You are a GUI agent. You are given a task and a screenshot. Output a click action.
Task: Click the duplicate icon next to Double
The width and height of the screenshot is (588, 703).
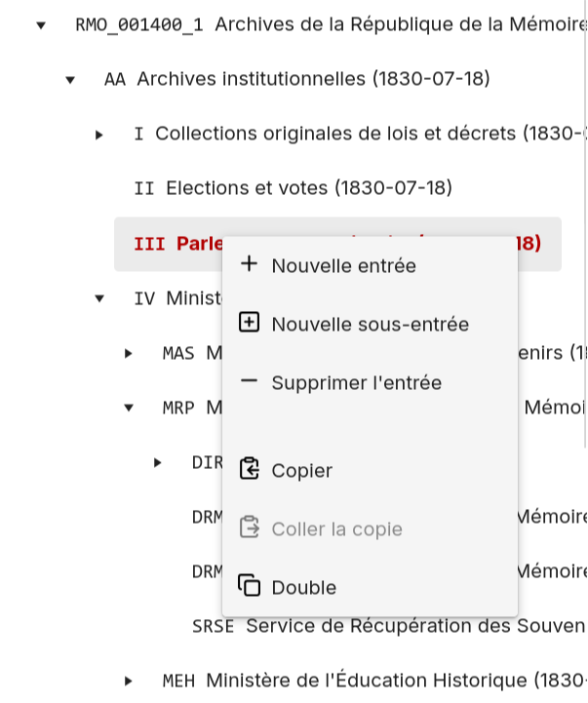coord(250,587)
